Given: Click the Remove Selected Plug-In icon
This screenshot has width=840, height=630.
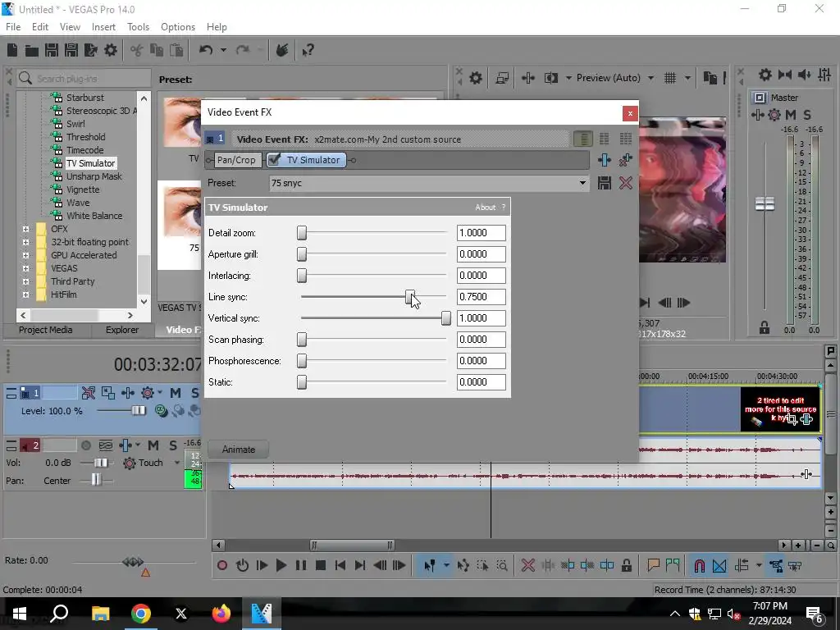Looking at the screenshot, I should pyautogui.click(x=625, y=160).
